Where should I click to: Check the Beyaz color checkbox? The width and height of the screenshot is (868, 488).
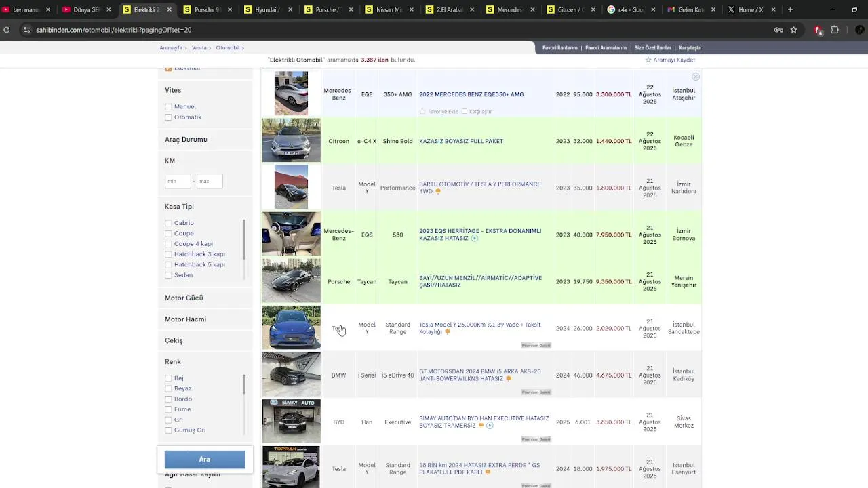coord(168,388)
